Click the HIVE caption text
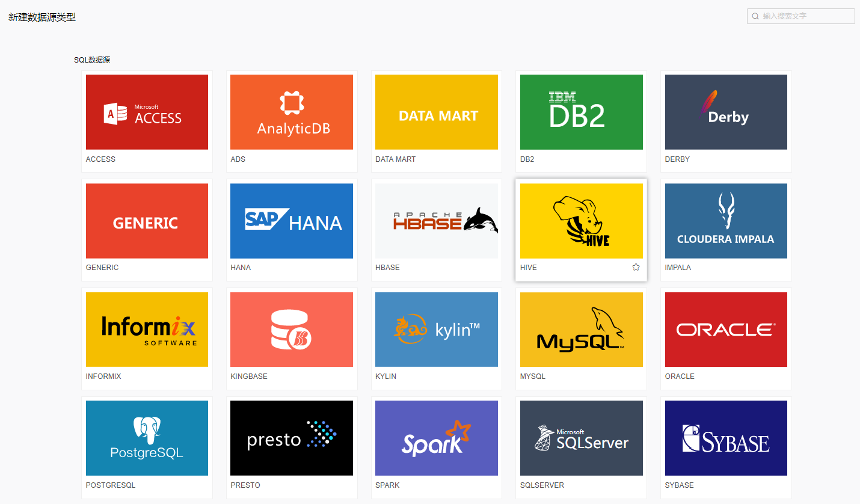The height and width of the screenshot is (504, 860). click(529, 268)
